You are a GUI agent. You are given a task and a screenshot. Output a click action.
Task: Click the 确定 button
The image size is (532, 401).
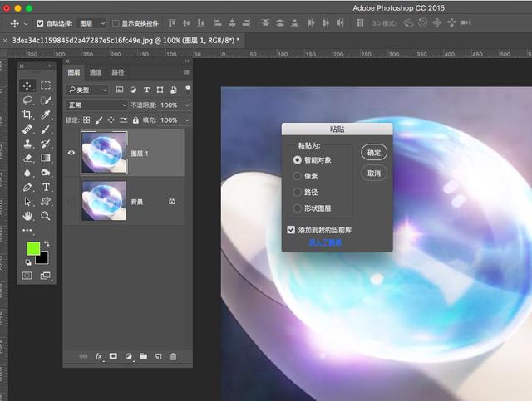point(374,153)
